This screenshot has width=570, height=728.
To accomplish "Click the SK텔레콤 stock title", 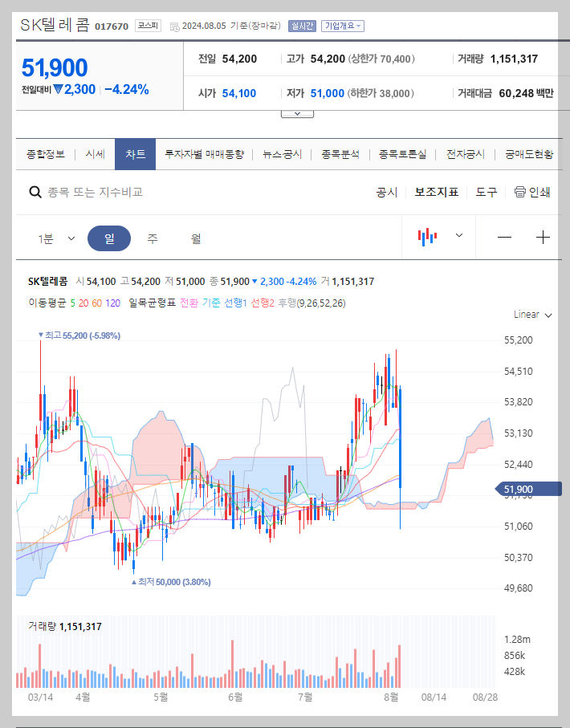I will pyautogui.click(x=55, y=25).
